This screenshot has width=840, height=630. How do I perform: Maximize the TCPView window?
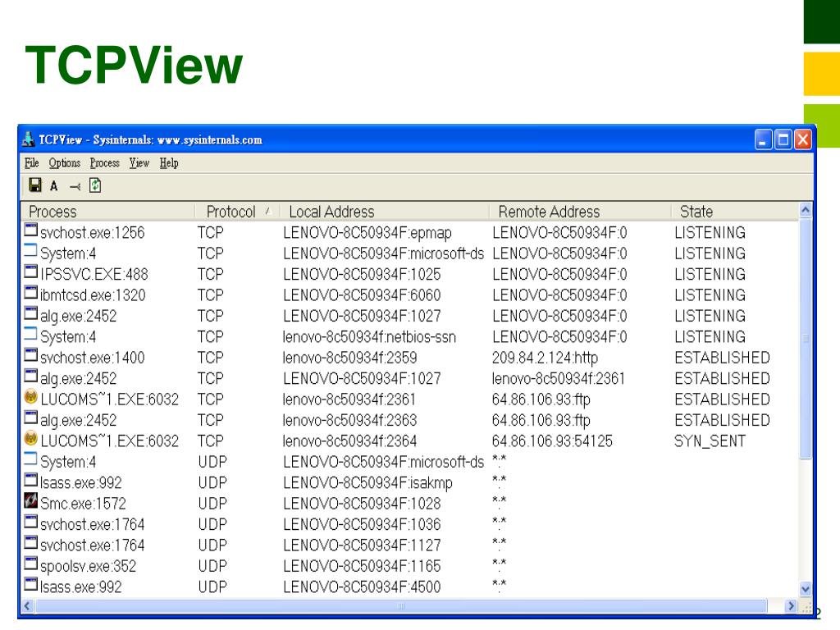[783, 139]
